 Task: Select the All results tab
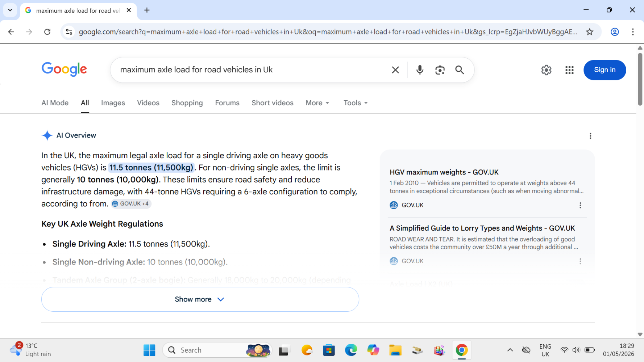(x=85, y=103)
